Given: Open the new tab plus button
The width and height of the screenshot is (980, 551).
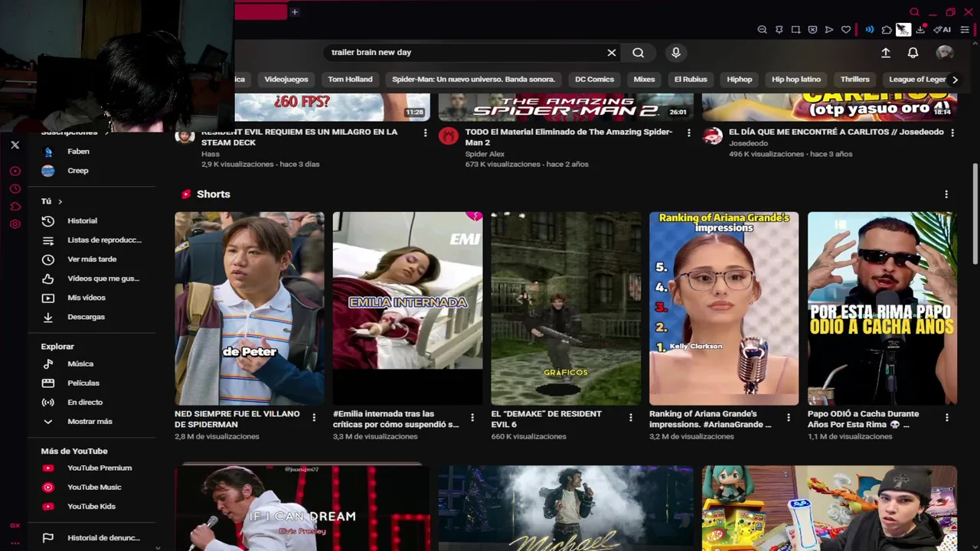Looking at the screenshot, I should (294, 11).
